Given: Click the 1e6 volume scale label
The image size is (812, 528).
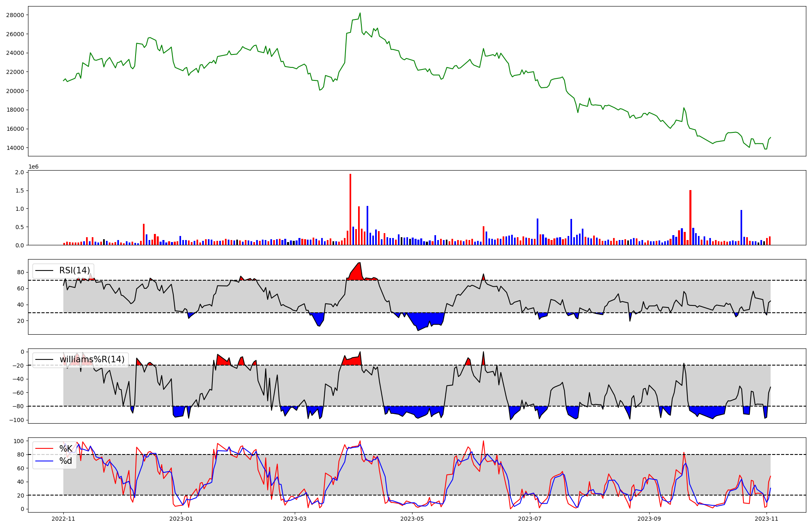Looking at the screenshot, I should (33, 167).
